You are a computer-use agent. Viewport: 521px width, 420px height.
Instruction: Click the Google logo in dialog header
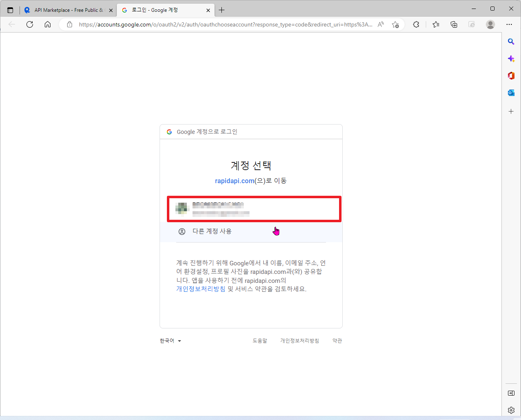click(x=169, y=132)
